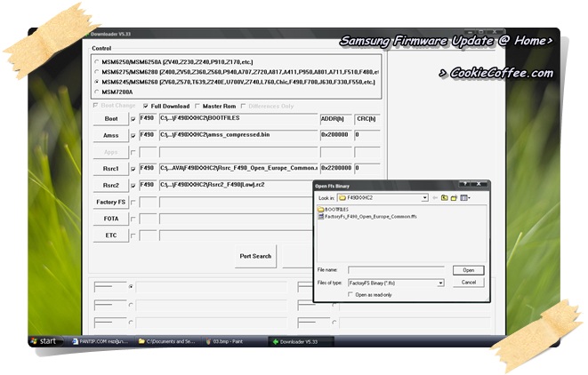Expand the Look in folder dropdown
Image resolution: width=588 pixels, height=375 pixels.
(x=424, y=198)
